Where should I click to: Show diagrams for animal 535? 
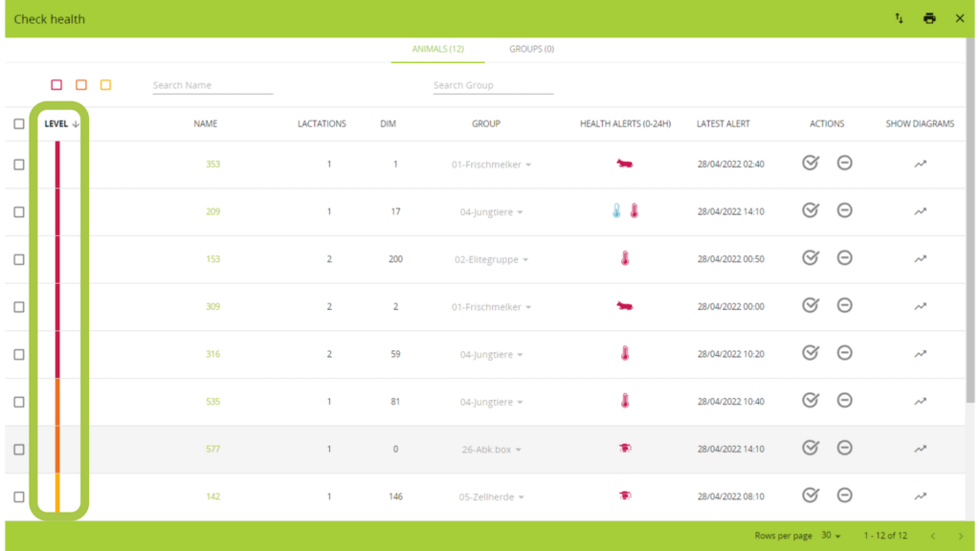tap(920, 402)
